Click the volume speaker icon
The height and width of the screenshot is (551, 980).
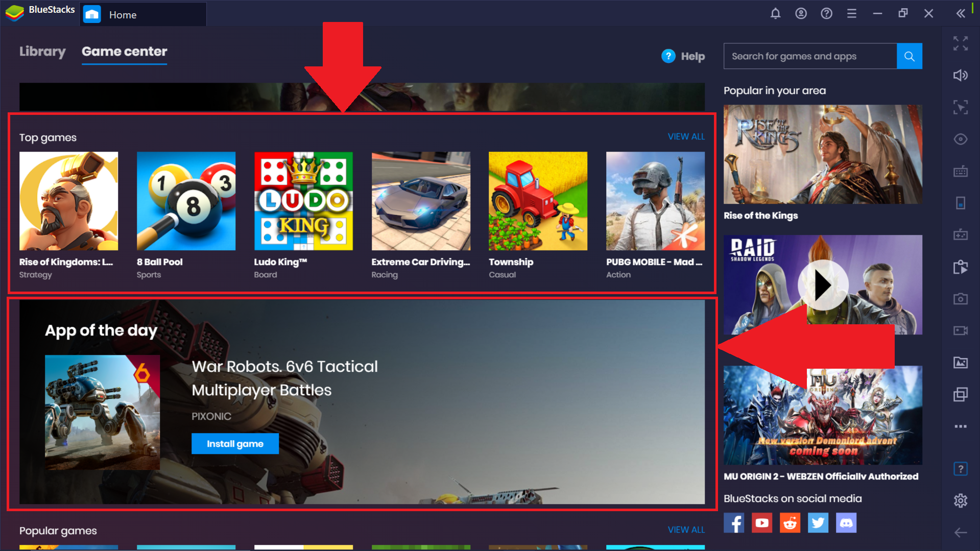[961, 76]
